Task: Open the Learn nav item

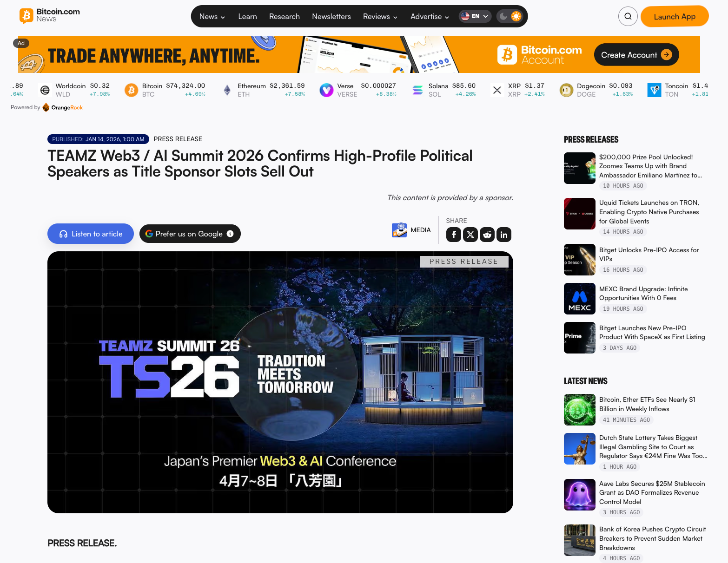Action: pyautogui.click(x=247, y=17)
